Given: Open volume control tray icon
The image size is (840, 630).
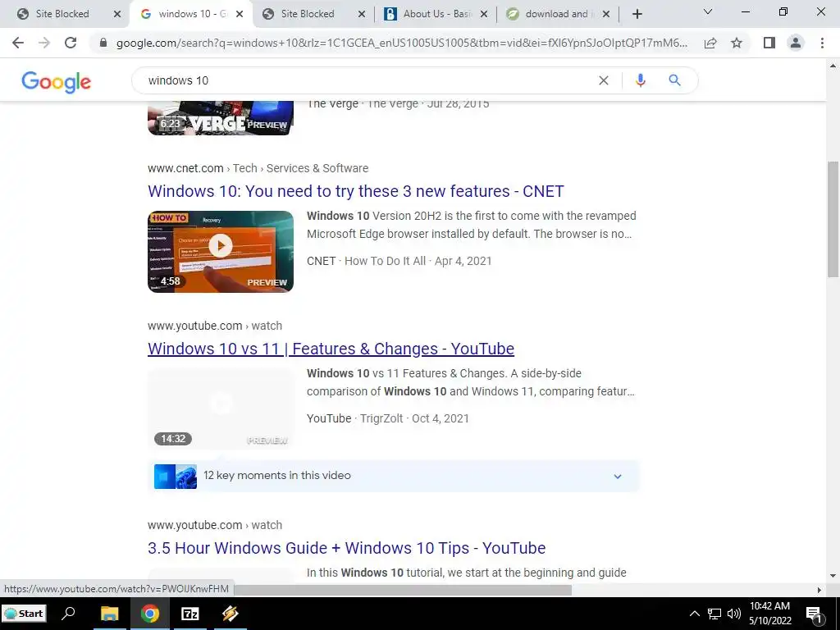Looking at the screenshot, I should (x=734, y=614).
